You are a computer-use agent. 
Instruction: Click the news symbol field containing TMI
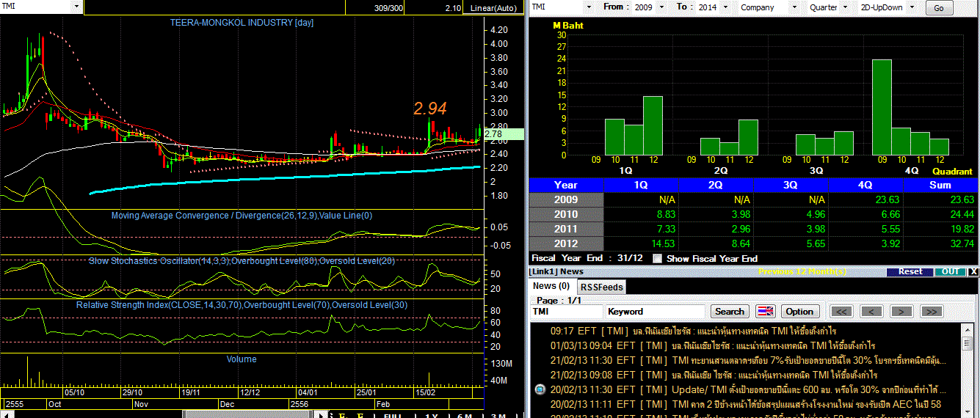click(567, 312)
